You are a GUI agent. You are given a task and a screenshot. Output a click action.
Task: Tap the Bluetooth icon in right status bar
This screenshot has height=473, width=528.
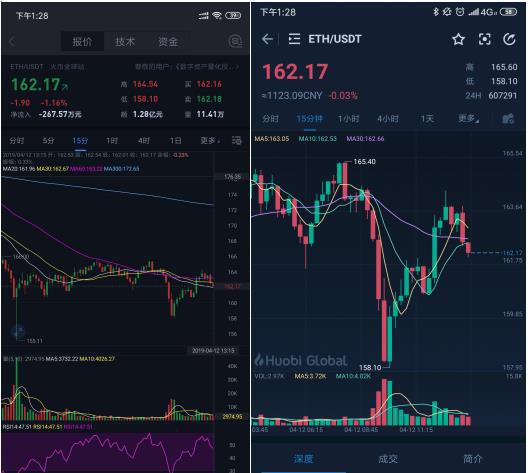[436, 12]
